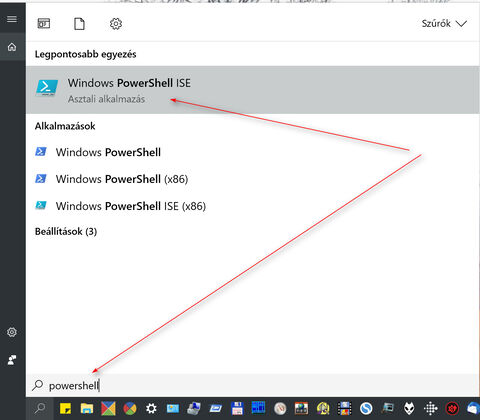This screenshot has height=420, width=480.
Task: Click the magnifier icon in the search box
Action: coord(38,385)
